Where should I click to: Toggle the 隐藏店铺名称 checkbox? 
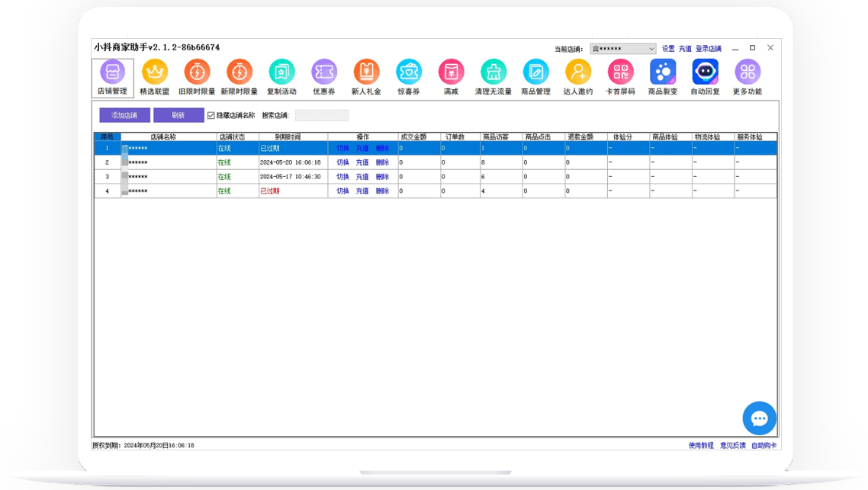click(x=211, y=116)
